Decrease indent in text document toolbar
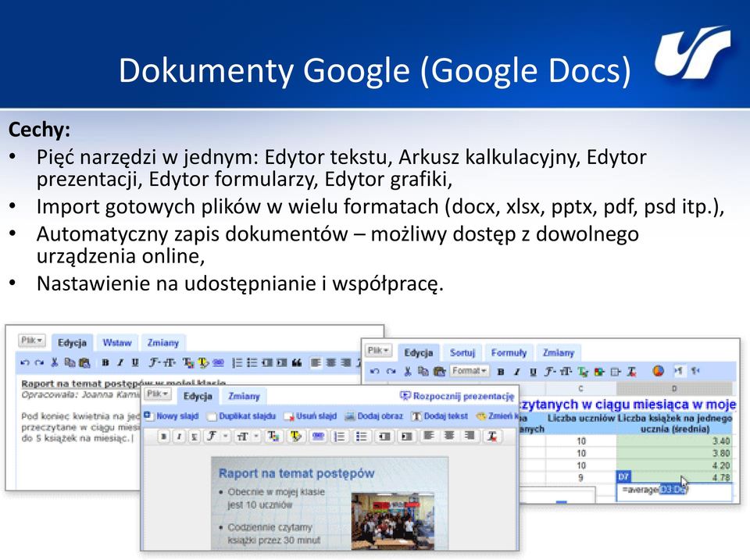 coord(267,363)
